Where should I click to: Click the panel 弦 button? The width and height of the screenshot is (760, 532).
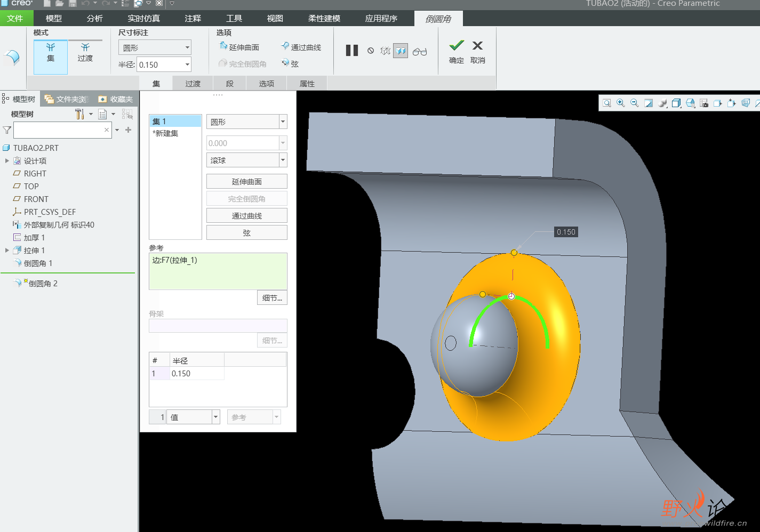[247, 232]
